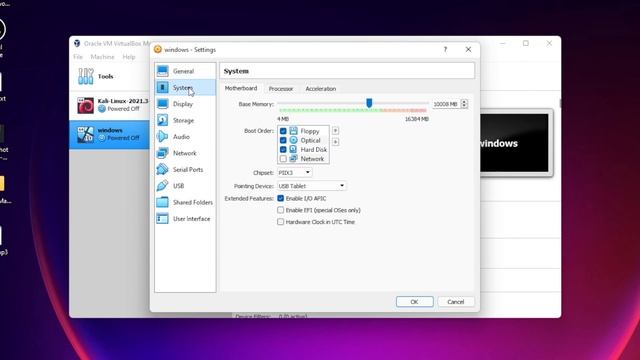
Task: Uncheck the Optical boot checkbox
Action: pos(283,140)
